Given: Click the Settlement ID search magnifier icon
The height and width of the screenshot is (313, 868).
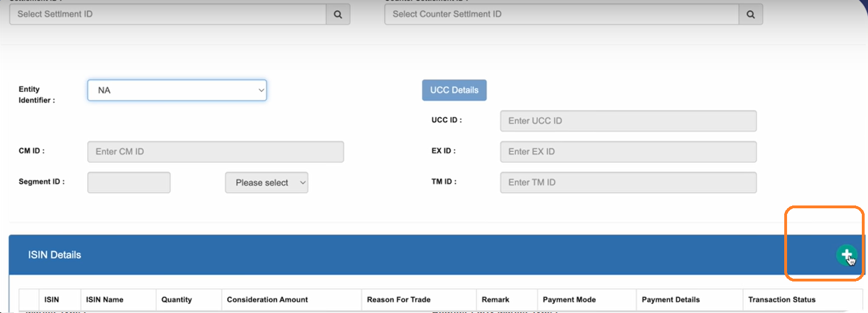Looking at the screenshot, I should click(x=338, y=15).
